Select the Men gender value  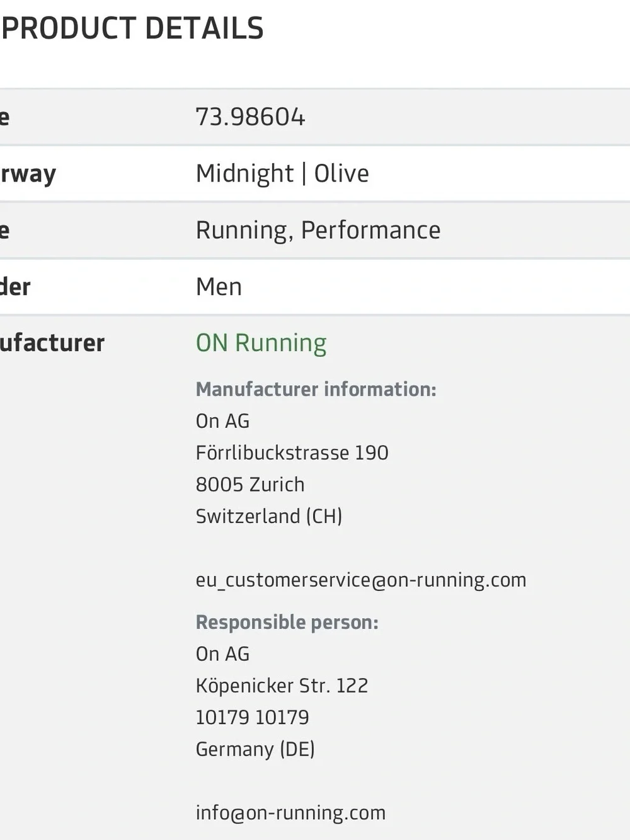pos(219,287)
